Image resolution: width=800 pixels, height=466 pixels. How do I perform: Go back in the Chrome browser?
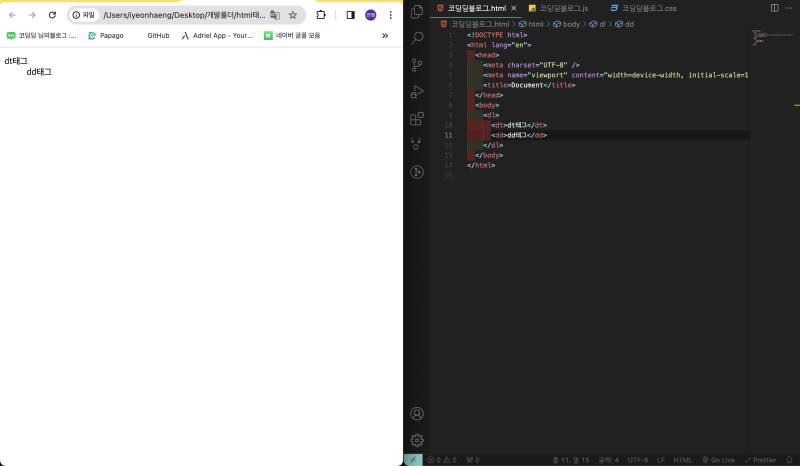pos(12,15)
